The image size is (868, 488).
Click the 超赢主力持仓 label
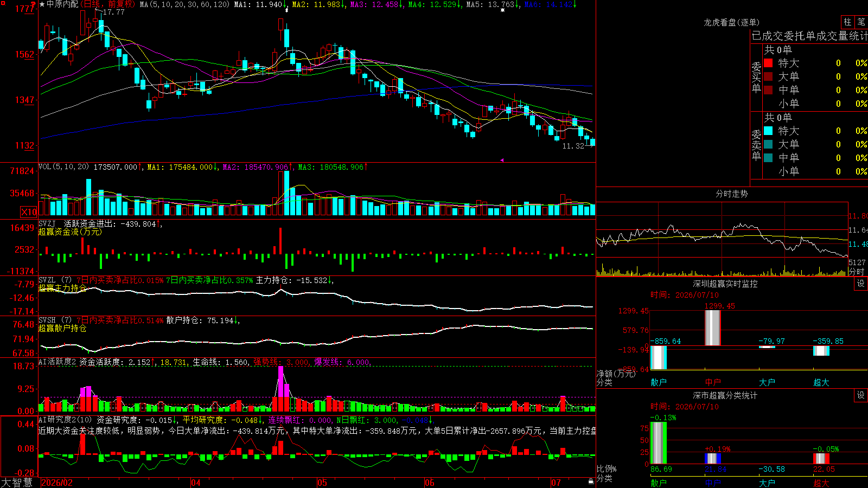(62, 288)
